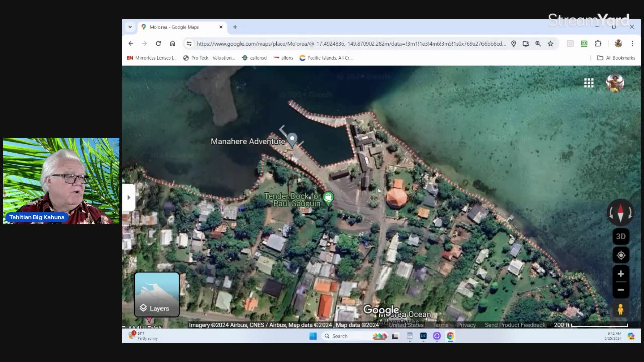Open the Windows Start menu
The width and height of the screenshot is (644, 362).
click(x=313, y=336)
